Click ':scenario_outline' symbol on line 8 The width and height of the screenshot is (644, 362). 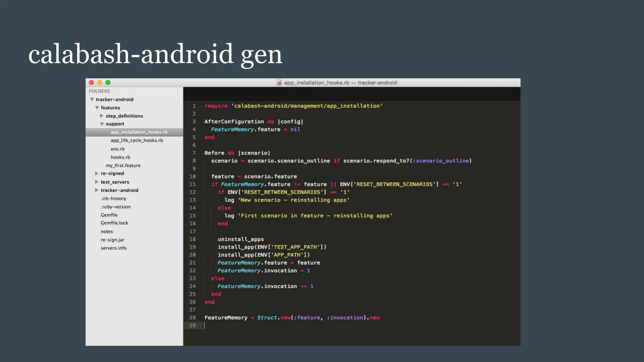click(x=441, y=161)
